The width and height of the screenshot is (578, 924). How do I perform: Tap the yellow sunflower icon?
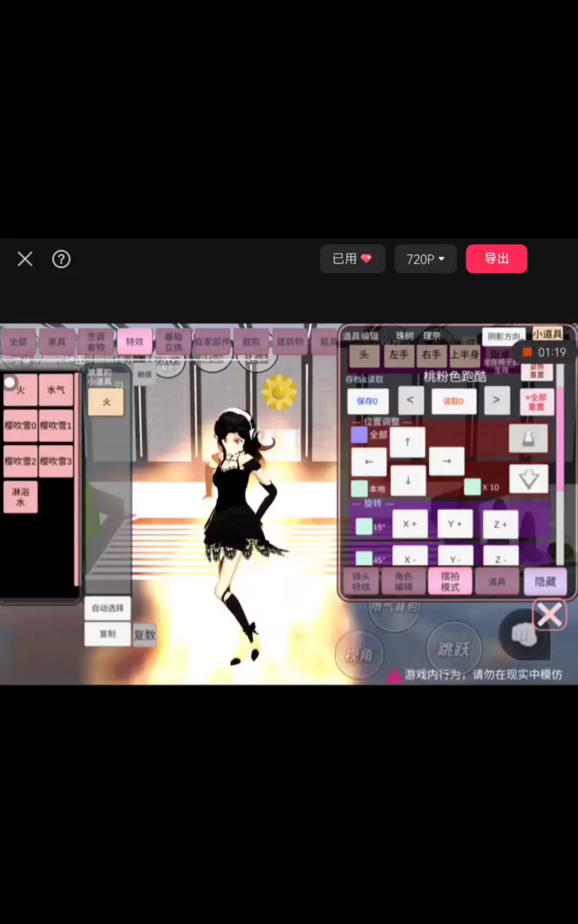tap(279, 392)
